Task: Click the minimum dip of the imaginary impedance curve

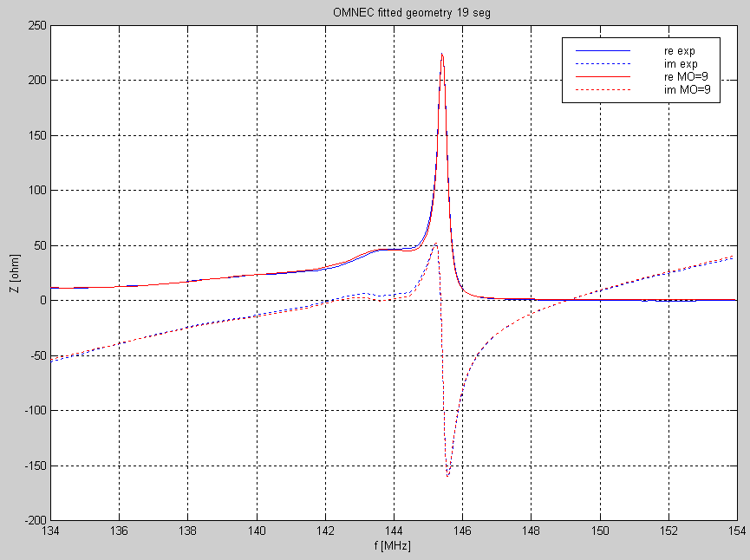Action: pyautogui.click(x=447, y=475)
